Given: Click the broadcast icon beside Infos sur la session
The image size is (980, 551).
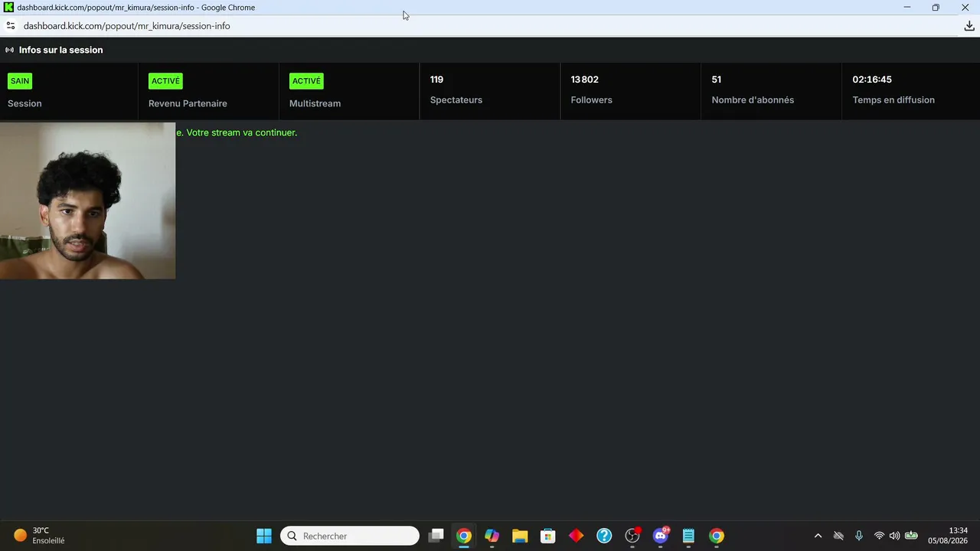Looking at the screenshot, I should (10, 50).
